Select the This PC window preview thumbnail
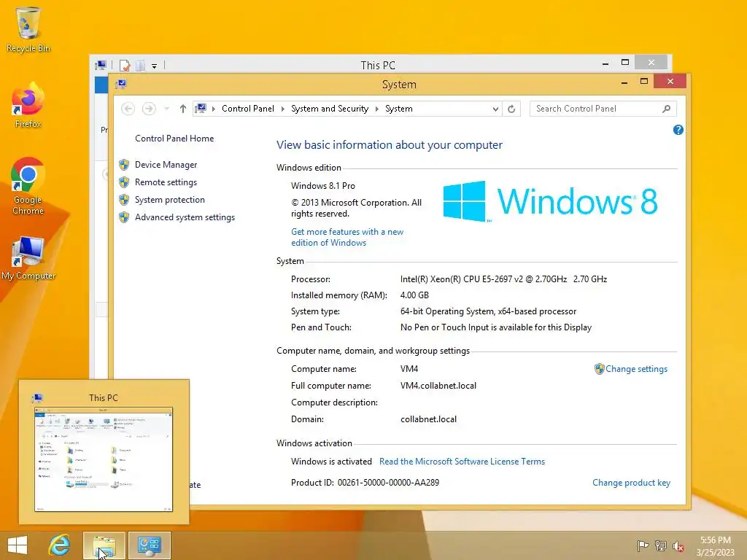Viewport: 747px width, 560px height. [104, 459]
